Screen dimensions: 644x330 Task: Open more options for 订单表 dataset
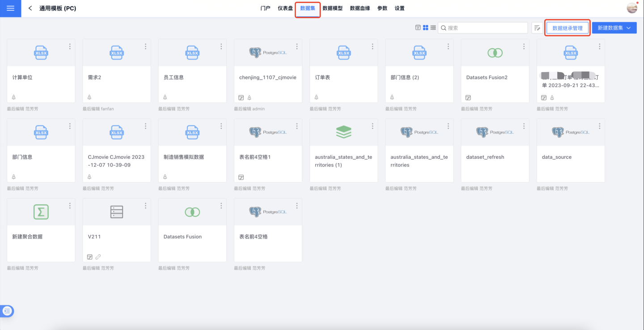pyautogui.click(x=372, y=47)
